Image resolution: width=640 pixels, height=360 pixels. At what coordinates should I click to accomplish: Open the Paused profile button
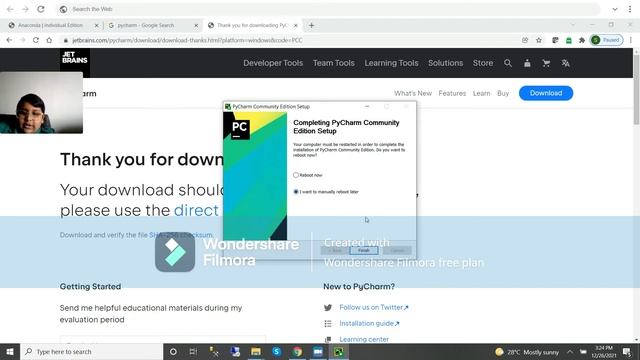point(607,40)
